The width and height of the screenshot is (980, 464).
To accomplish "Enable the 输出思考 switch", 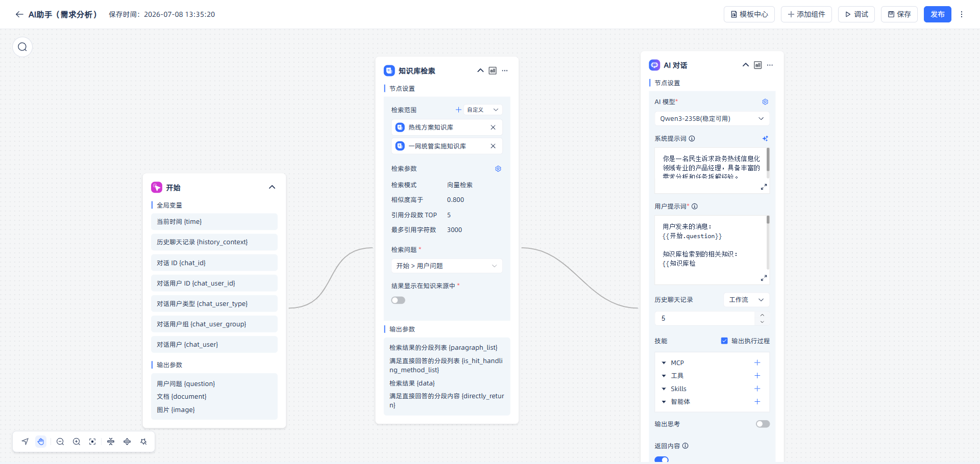I will [763, 424].
